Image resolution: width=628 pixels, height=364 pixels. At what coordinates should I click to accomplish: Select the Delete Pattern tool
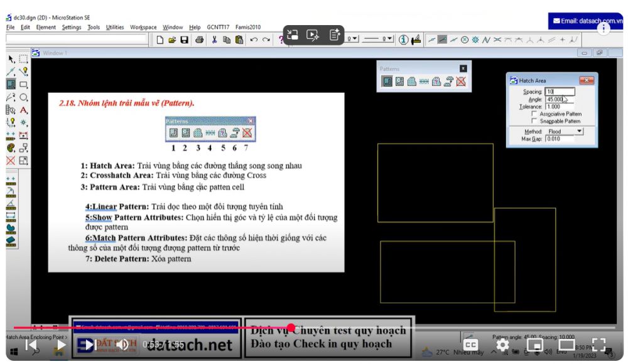(x=460, y=80)
